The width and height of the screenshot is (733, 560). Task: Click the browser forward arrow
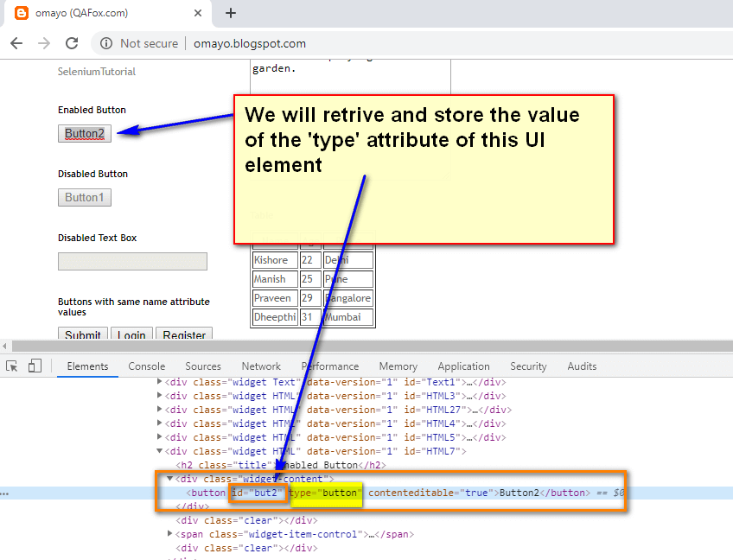44,43
